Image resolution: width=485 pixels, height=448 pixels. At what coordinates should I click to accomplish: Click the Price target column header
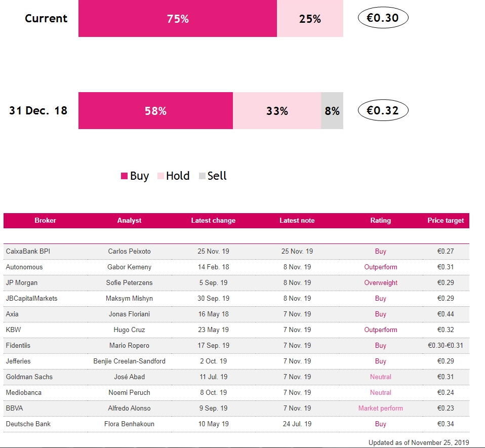click(446, 221)
